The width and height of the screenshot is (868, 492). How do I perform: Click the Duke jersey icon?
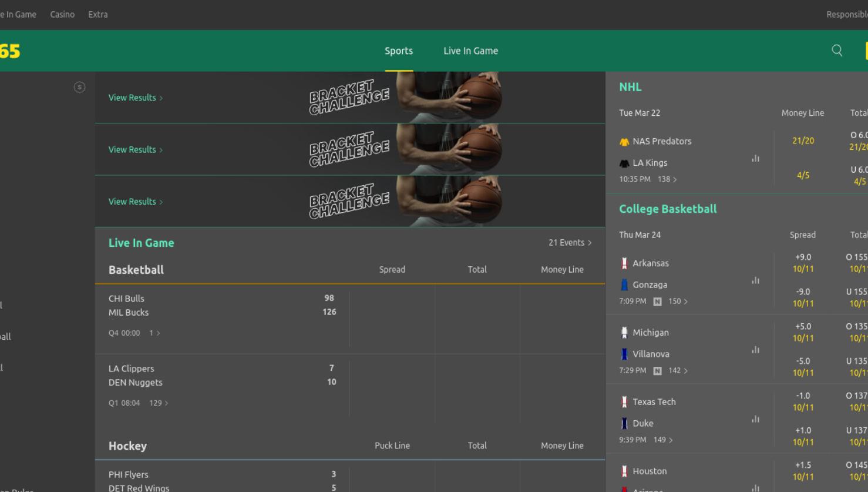point(624,423)
